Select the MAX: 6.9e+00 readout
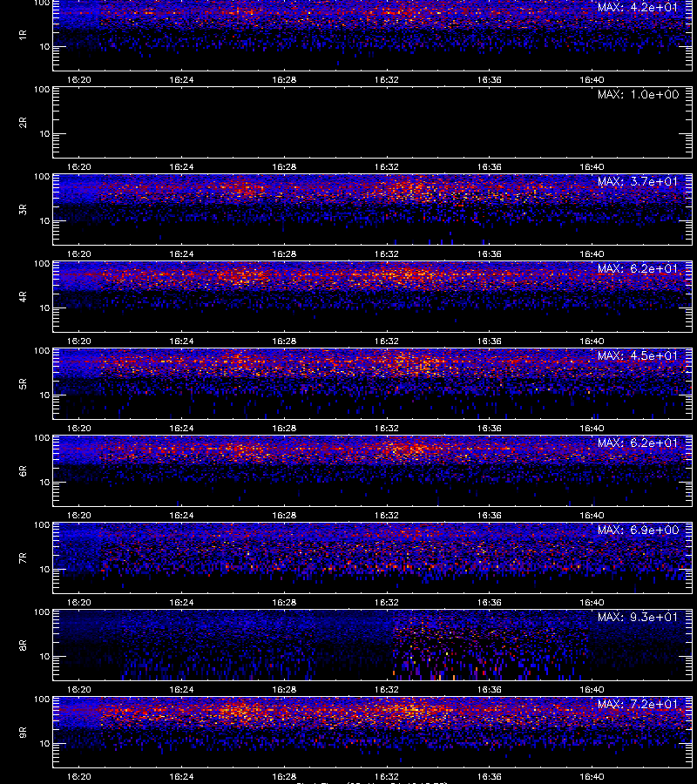 [638, 530]
